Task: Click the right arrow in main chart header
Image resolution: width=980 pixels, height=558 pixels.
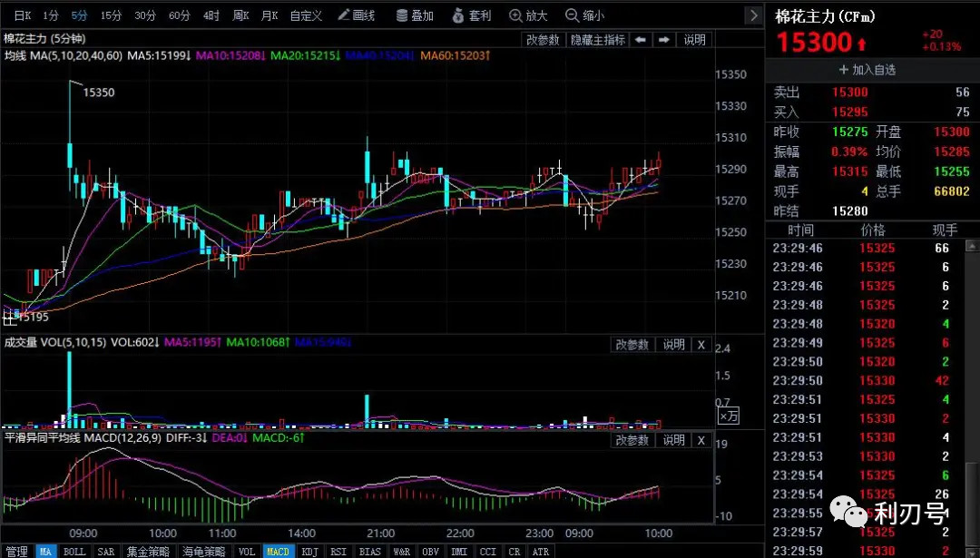Action: tap(664, 40)
